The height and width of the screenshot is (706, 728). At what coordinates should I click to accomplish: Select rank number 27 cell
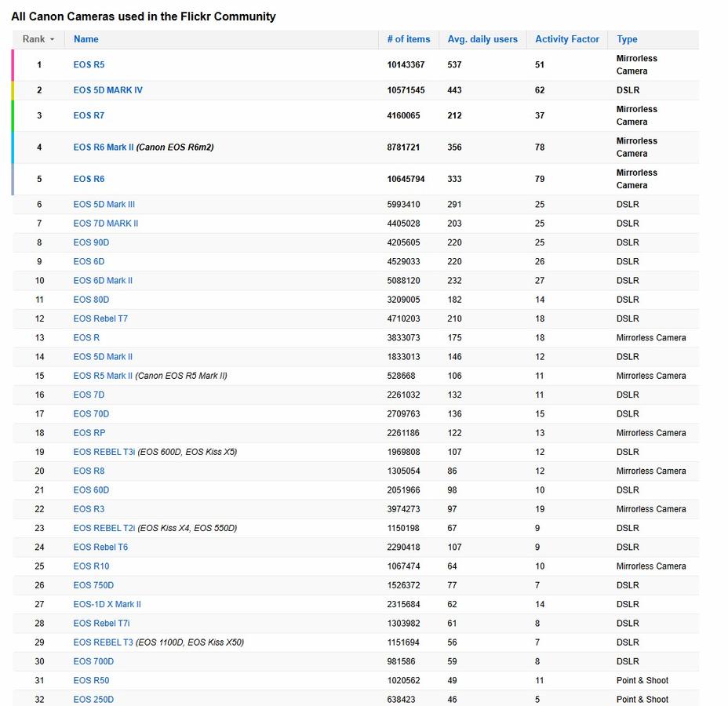(x=39, y=604)
